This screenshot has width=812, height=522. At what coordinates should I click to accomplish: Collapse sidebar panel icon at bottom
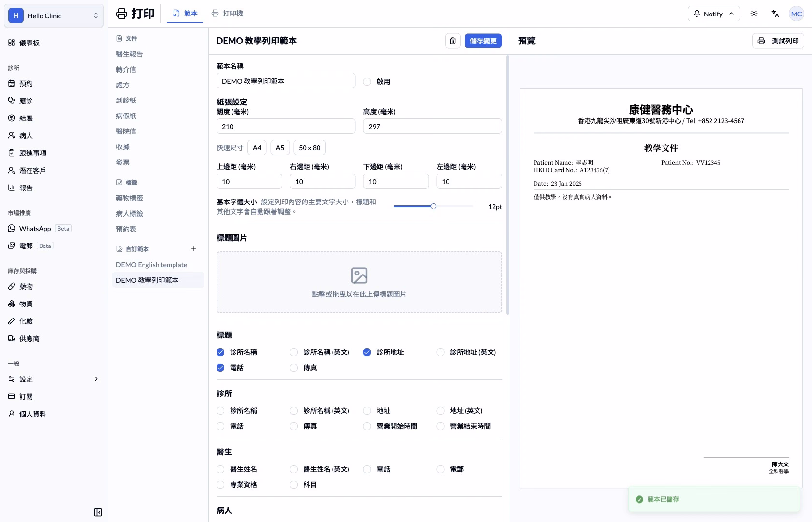point(98,512)
